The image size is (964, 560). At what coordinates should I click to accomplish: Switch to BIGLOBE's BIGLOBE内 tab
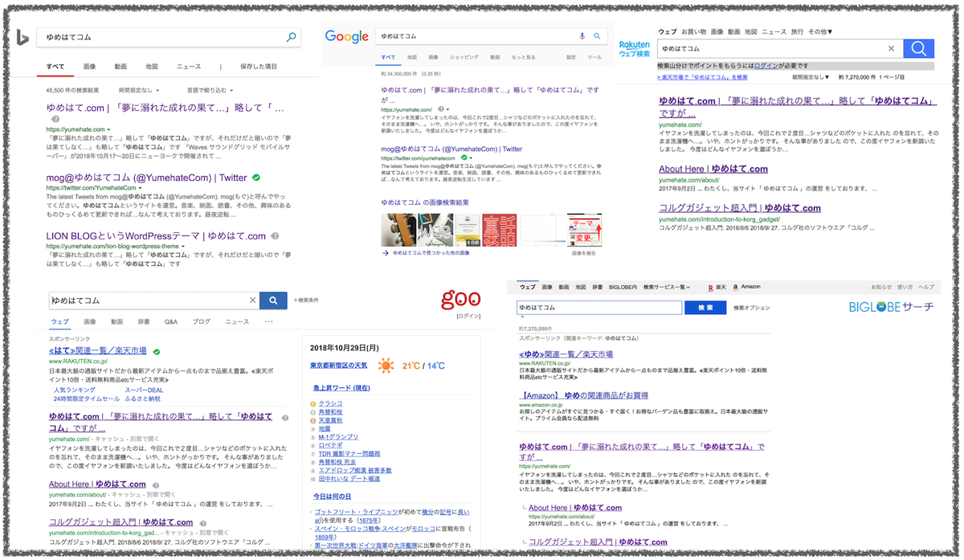623,287
